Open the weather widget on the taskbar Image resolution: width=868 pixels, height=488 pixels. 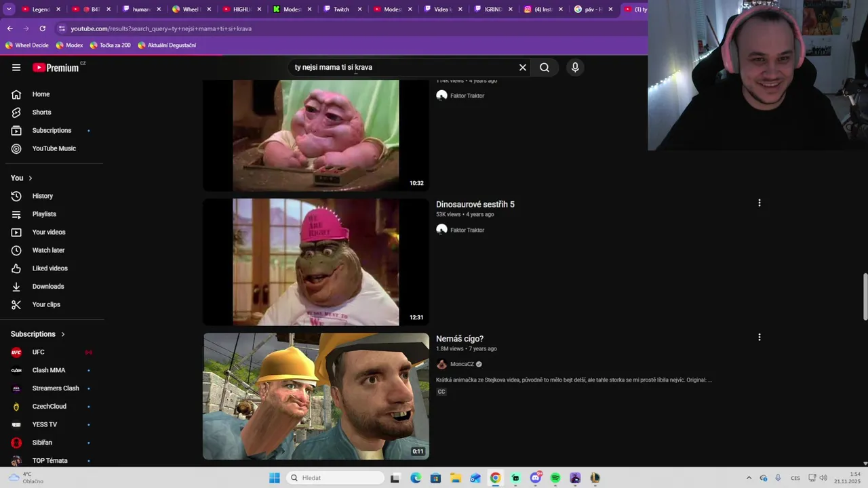[27, 478]
